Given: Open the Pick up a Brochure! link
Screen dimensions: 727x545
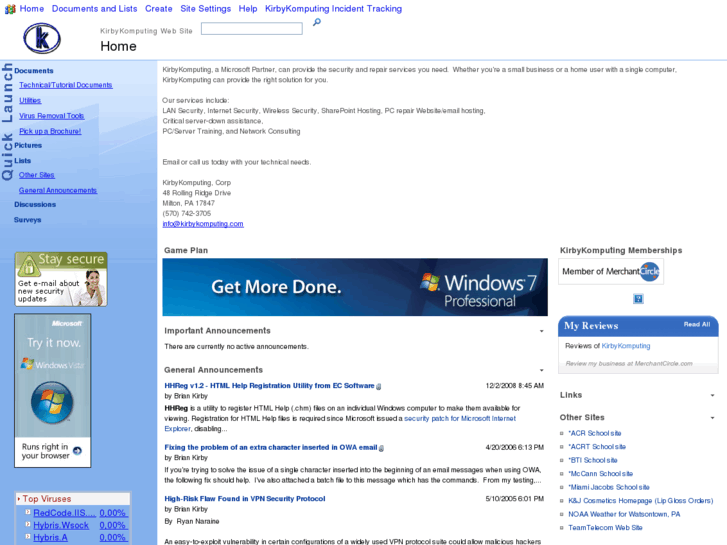Looking at the screenshot, I should tap(50, 131).
